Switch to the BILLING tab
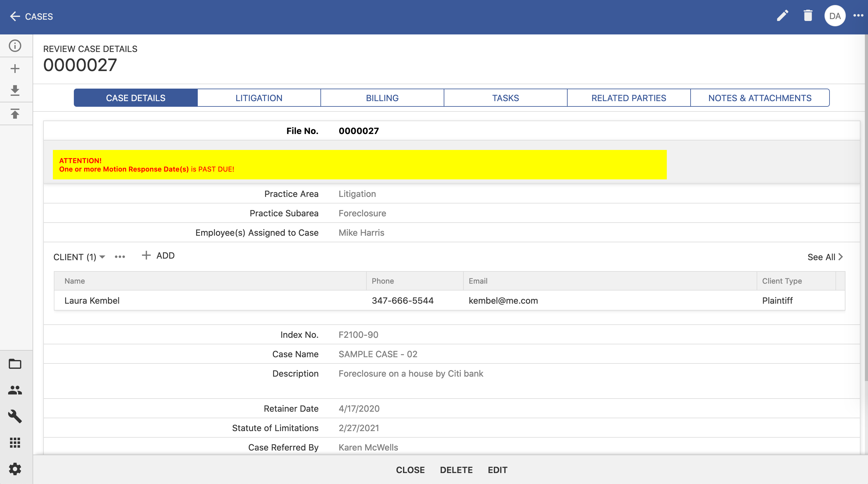The width and height of the screenshot is (868, 484). 382,98
